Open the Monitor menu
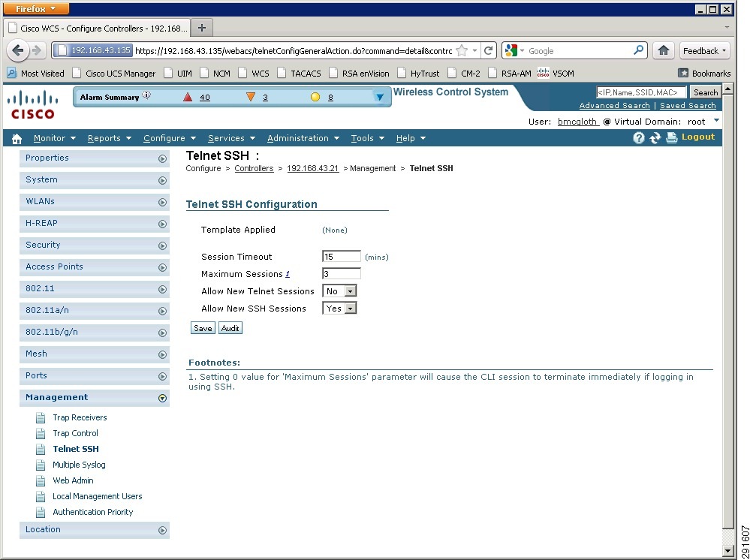This screenshot has height=560, width=750. 55,138
